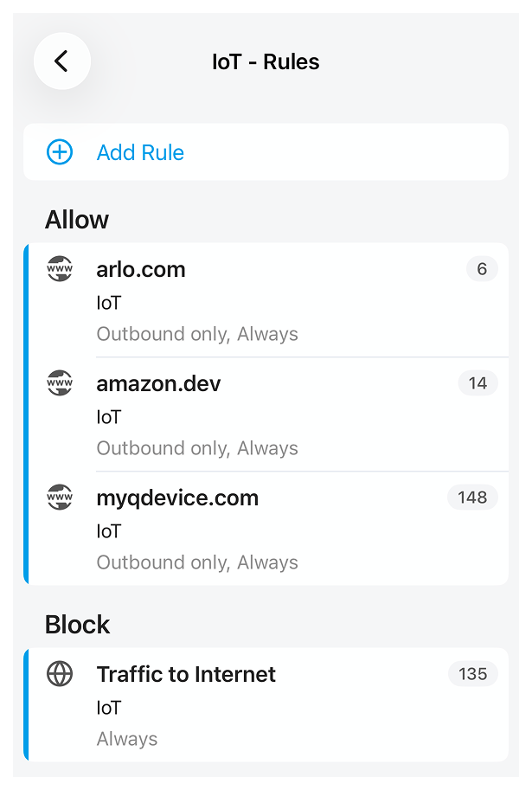Viewport: 532px width, 790px height.
Task: Open the myqdevice.com allow rule
Action: pyautogui.click(x=177, y=498)
